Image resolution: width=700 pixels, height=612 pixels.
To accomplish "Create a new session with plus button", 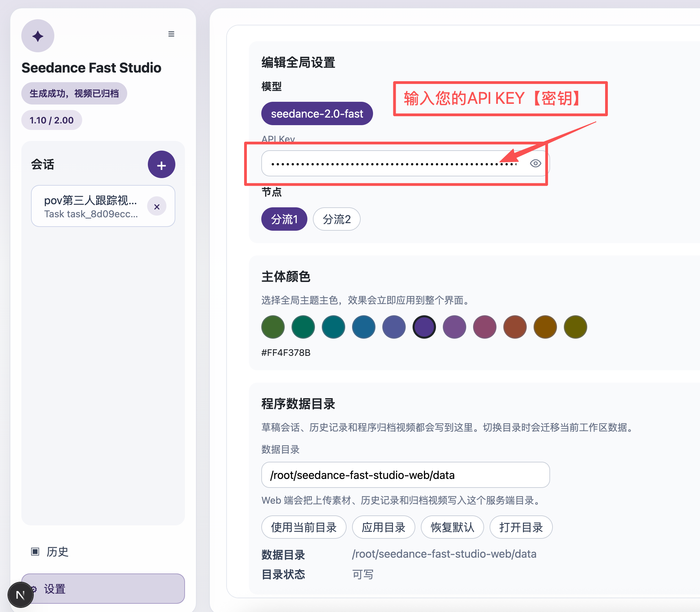I will pos(162,164).
